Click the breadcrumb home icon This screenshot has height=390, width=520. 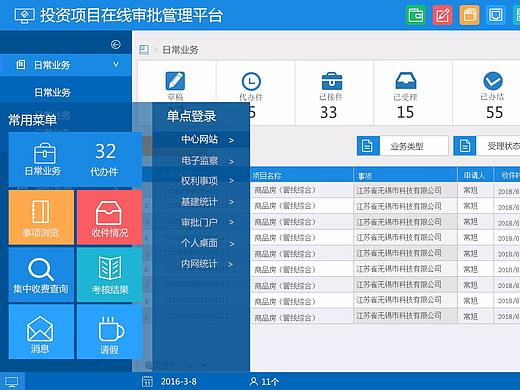pos(144,50)
